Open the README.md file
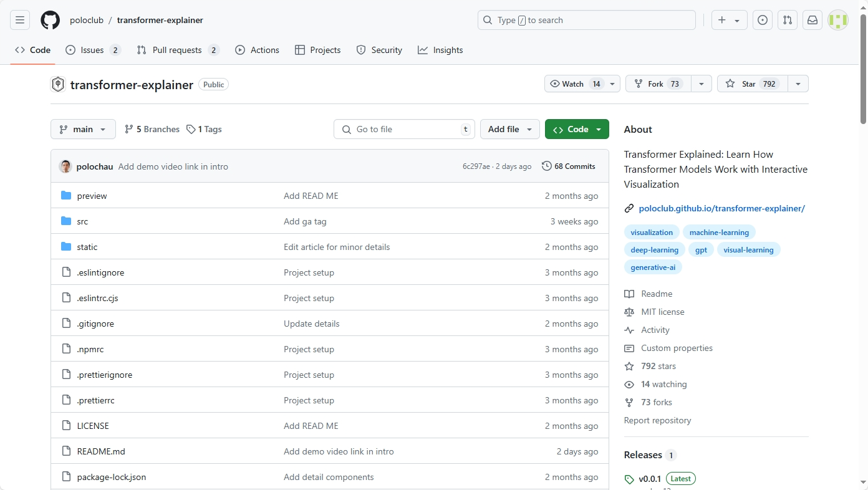 101,451
